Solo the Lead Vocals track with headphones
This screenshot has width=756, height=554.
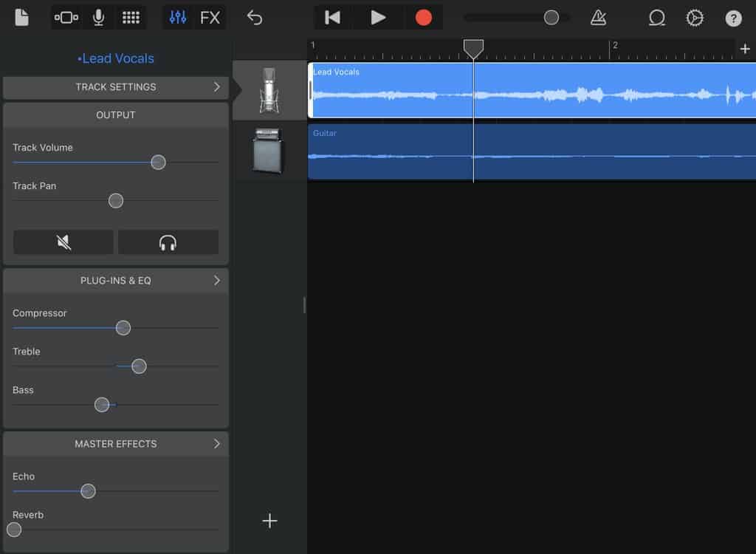[168, 242]
